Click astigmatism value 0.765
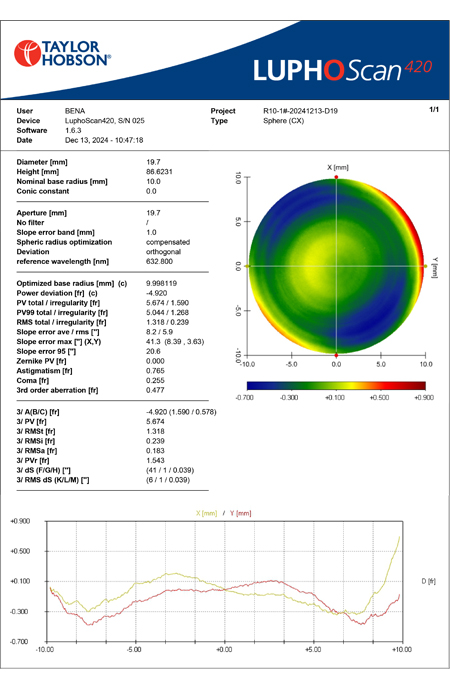450x680 pixels. pos(155,371)
